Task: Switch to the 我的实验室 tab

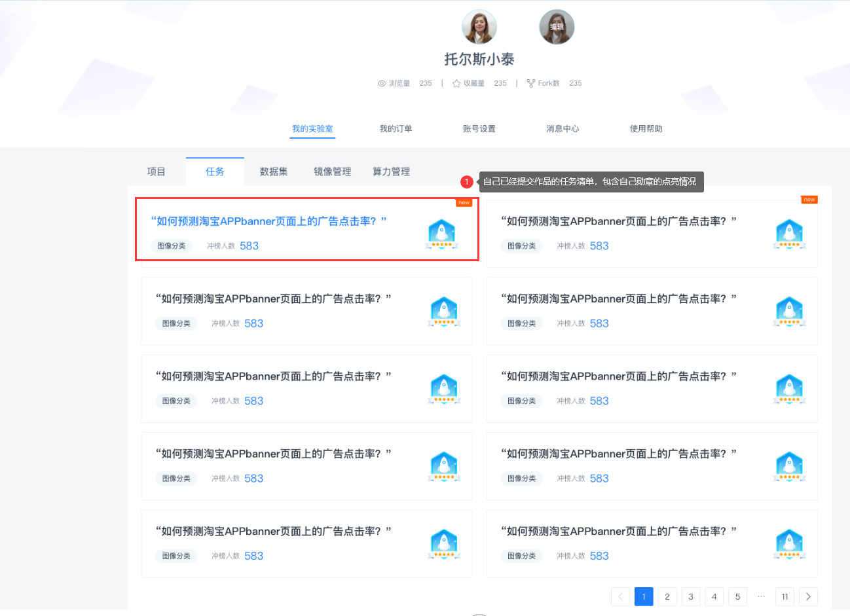Action: click(312, 128)
